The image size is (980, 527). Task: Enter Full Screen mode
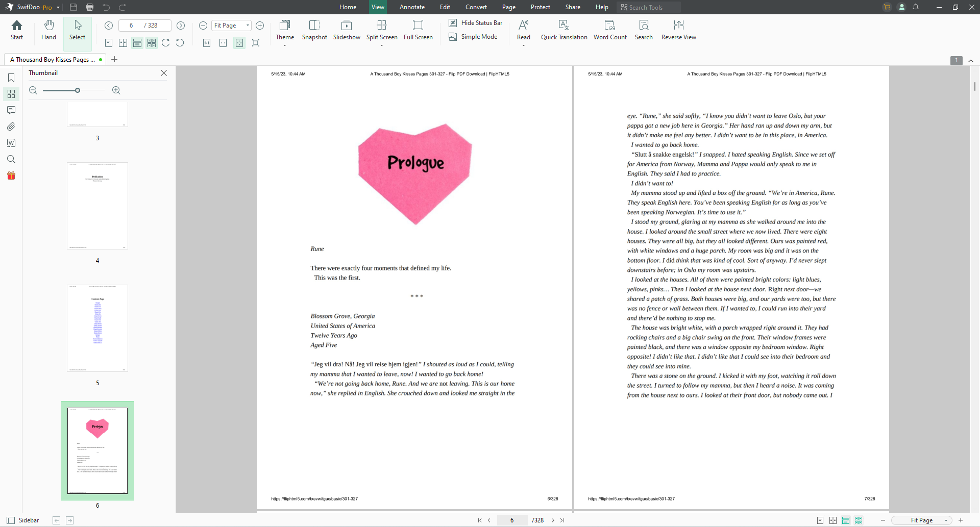coord(418,30)
